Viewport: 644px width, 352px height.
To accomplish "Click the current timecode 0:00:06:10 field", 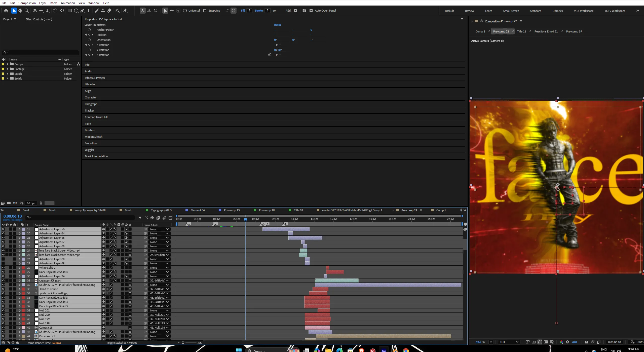I will click(13, 216).
